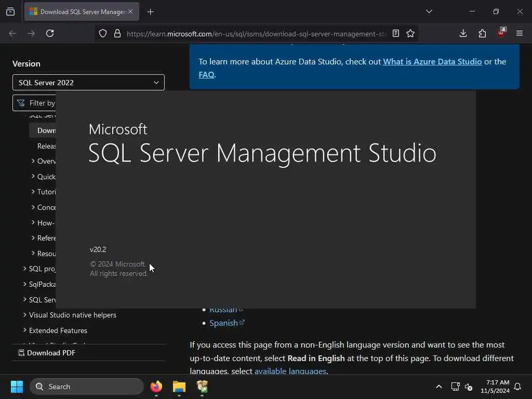
Task: Select the Download tree item
Action: point(43,130)
